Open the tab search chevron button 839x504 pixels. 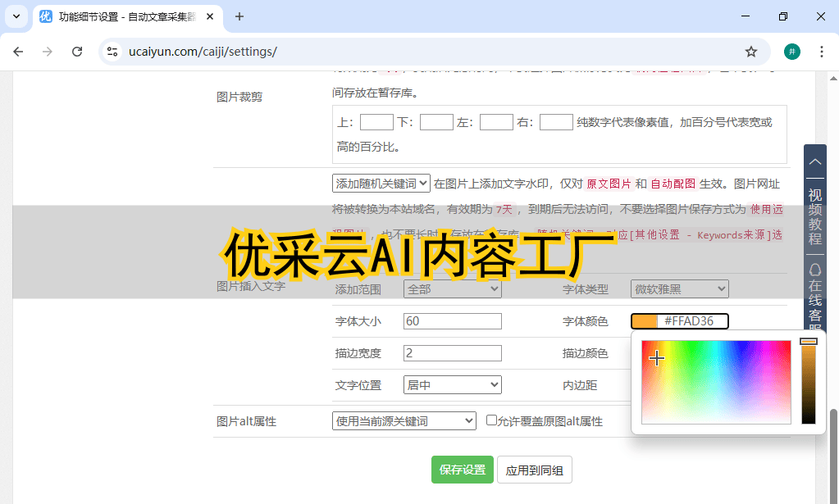[16, 16]
